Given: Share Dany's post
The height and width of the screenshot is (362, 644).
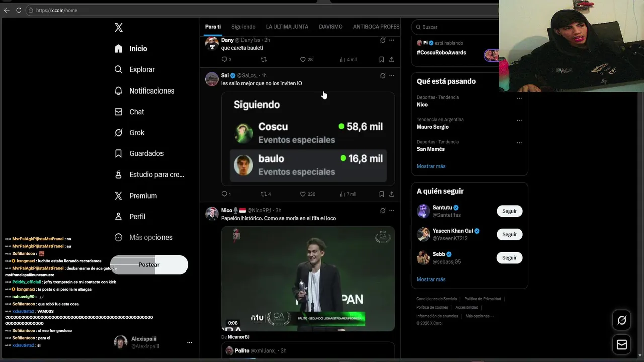Looking at the screenshot, I should pos(391,59).
